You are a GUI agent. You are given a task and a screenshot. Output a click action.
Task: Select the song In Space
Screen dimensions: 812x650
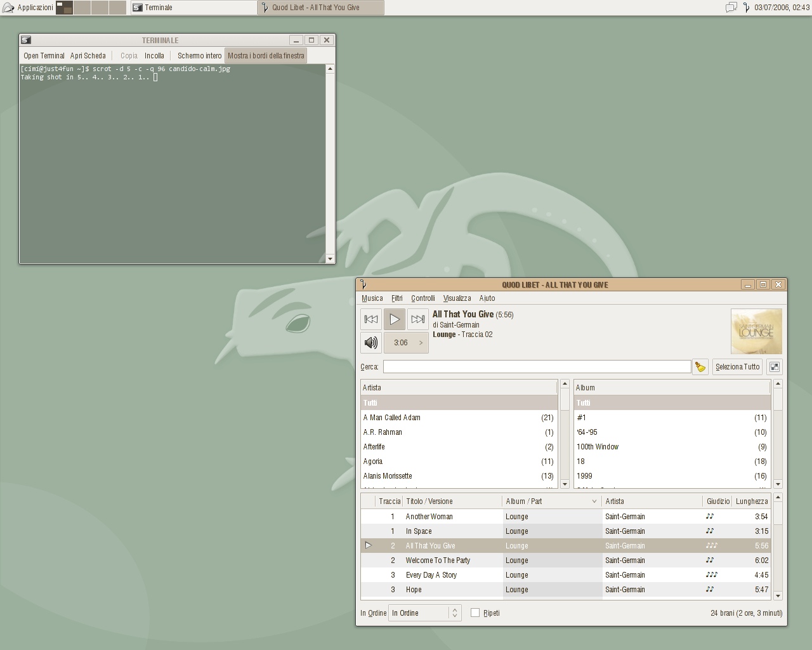click(x=566, y=531)
